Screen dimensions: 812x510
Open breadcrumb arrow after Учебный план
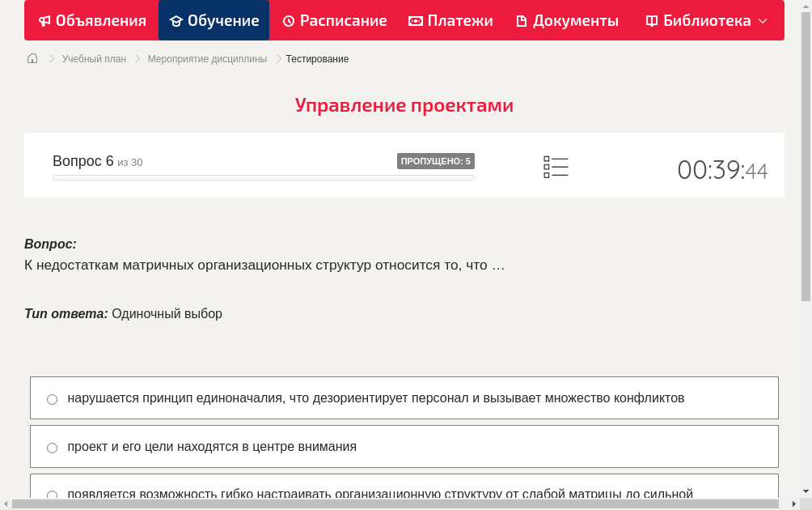(136, 58)
